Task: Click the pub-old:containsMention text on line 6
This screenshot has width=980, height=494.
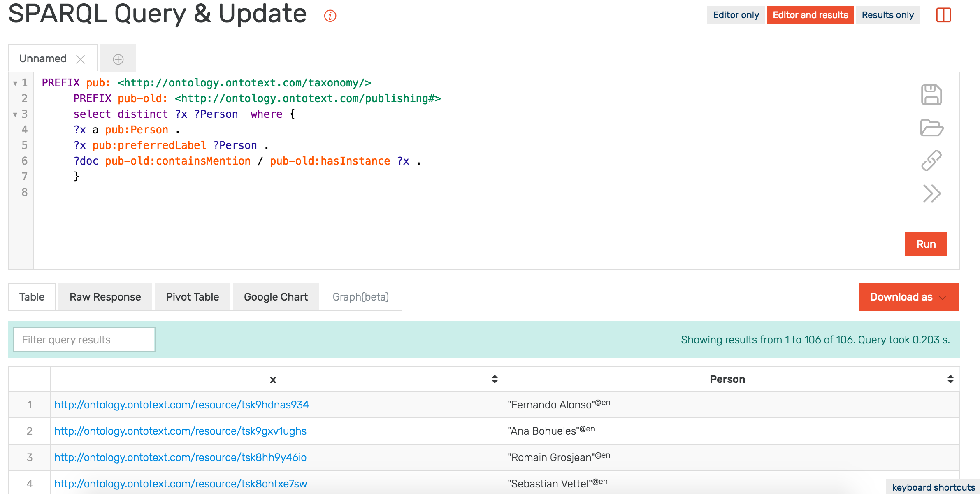Action: (x=178, y=161)
